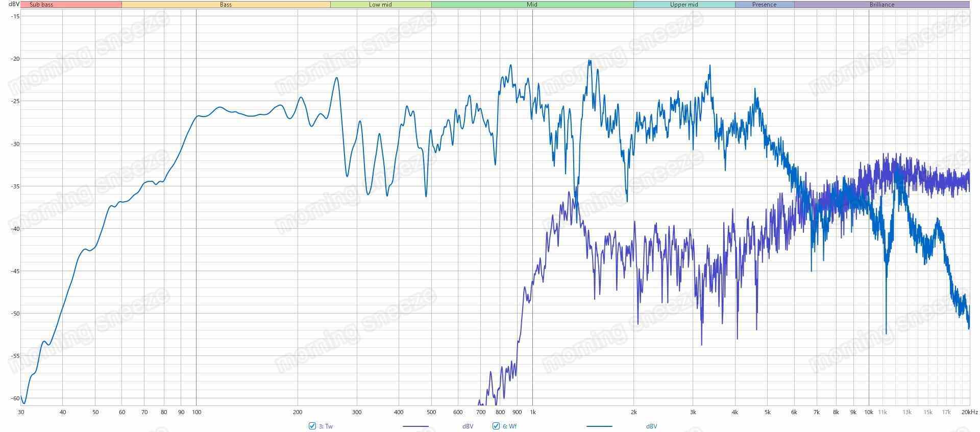Click the -55 value on the vertical axis
Screen dimensions: 980x432
point(15,356)
